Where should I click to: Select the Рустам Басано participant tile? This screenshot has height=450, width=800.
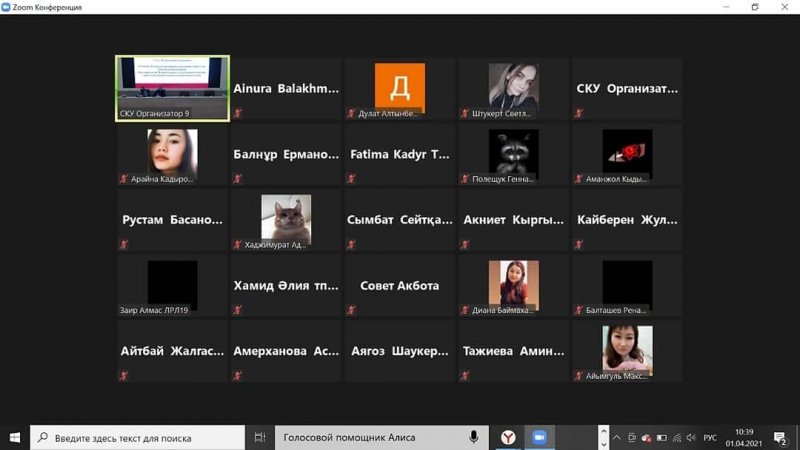coord(172,219)
